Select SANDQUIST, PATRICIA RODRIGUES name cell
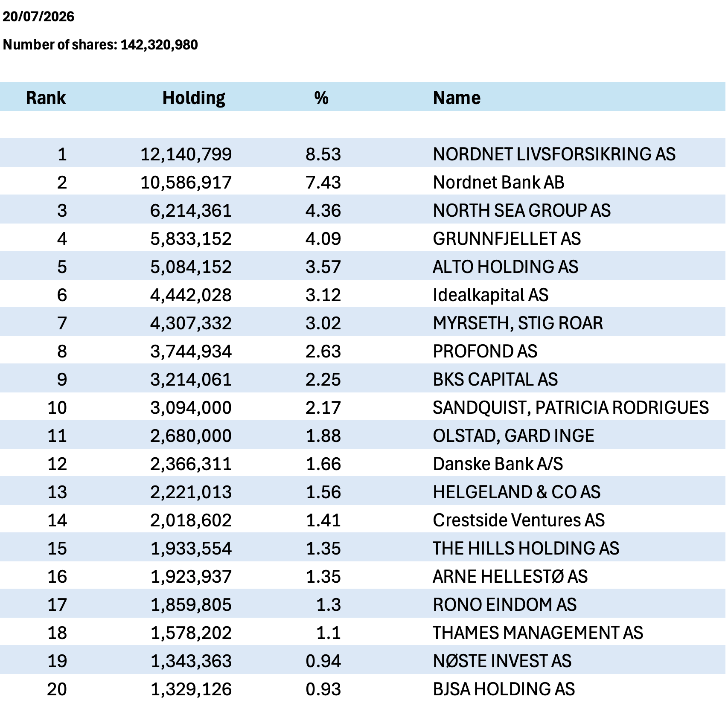The image size is (728, 703). pyautogui.click(x=571, y=407)
